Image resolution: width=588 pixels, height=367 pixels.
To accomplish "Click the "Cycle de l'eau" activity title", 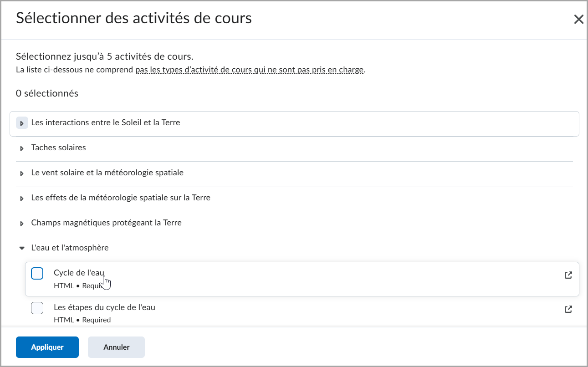I will [x=78, y=272].
